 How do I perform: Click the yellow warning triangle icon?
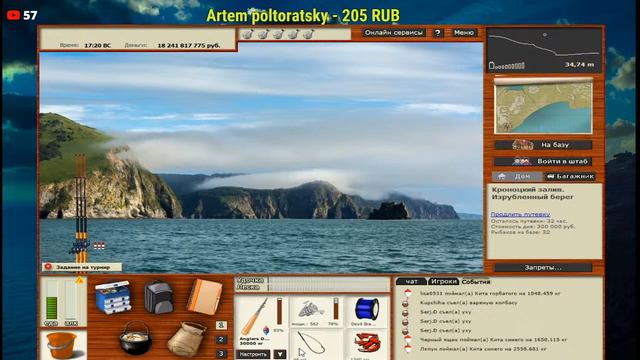tap(79, 280)
